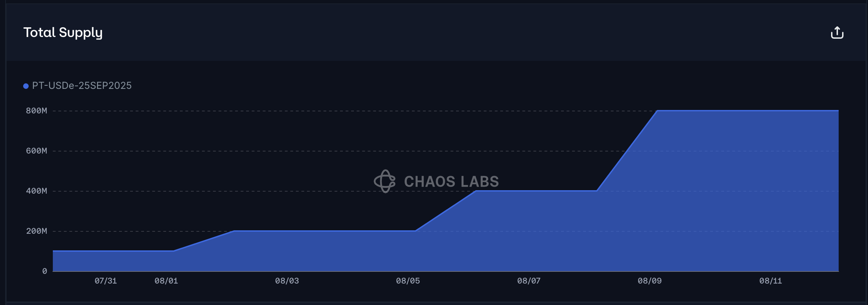Click the 08/01 date label
868x305 pixels.
(x=166, y=281)
